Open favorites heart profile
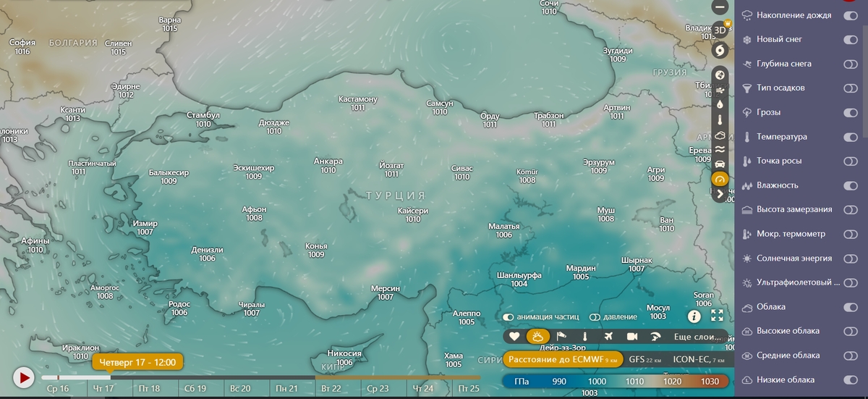Viewport: 868px width, 399px height. (x=514, y=336)
